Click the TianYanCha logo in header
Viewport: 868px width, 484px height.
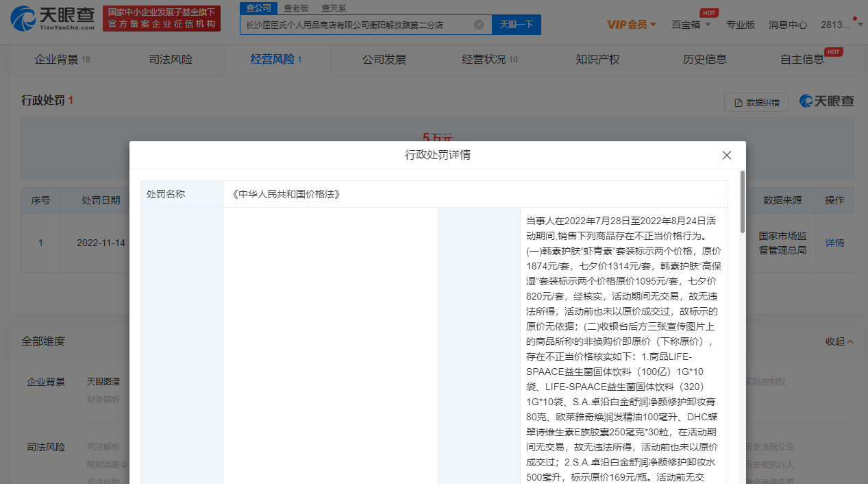click(x=53, y=19)
